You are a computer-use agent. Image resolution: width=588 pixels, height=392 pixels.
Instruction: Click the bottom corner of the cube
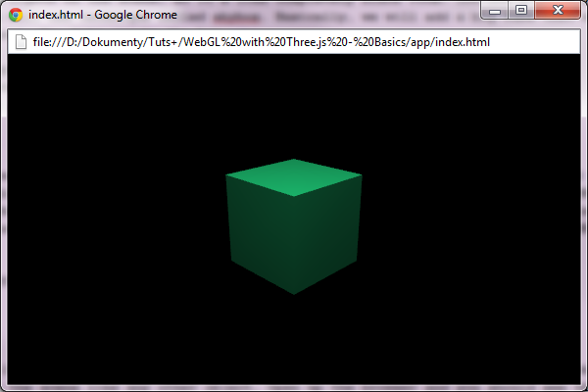pyautogui.click(x=294, y=293)
